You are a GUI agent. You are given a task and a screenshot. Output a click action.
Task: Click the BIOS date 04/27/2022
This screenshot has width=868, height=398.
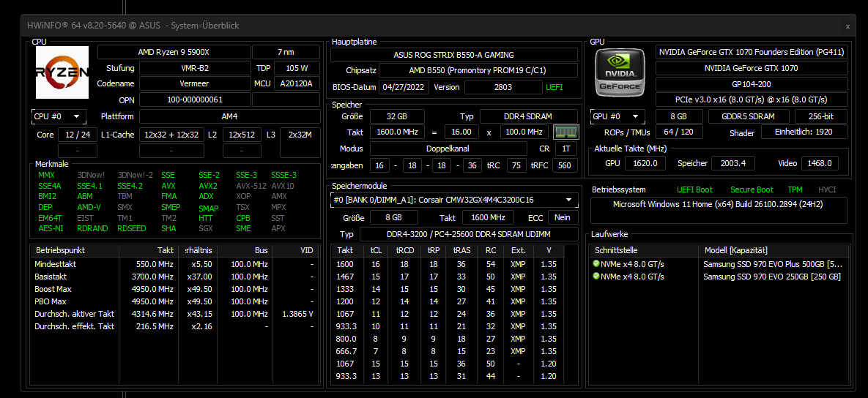tap(404, 87)
